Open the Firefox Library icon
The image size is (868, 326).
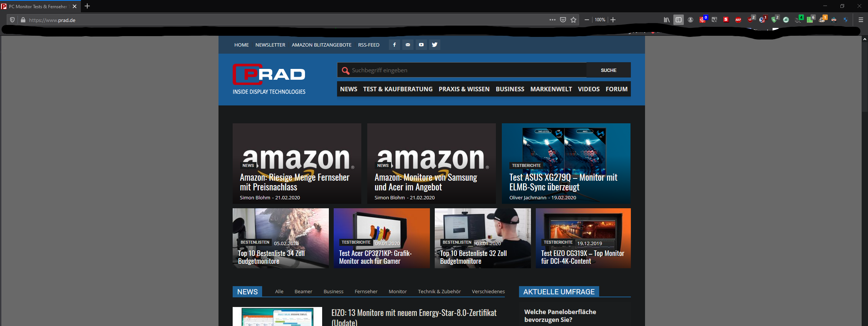667,20
